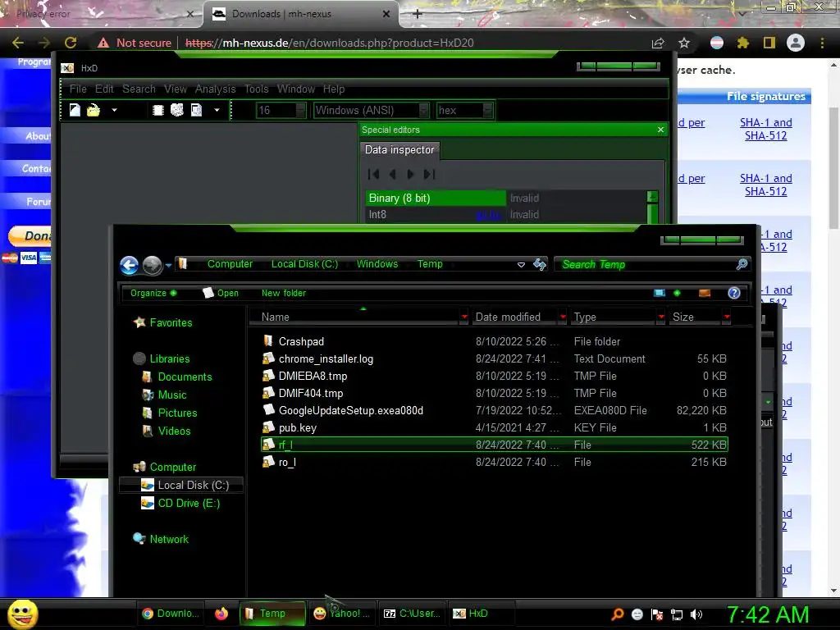Select the ro_l file
840x630 pixels.
point(494,462)
